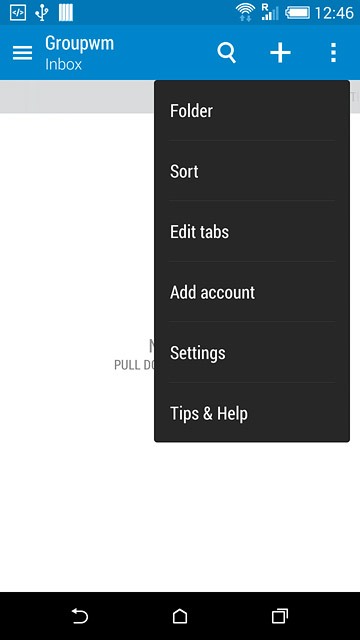This screenshot has height=640, width=360.
Task: Tap the Wi-Fi signal indicator
Action: tap(245, 13)
